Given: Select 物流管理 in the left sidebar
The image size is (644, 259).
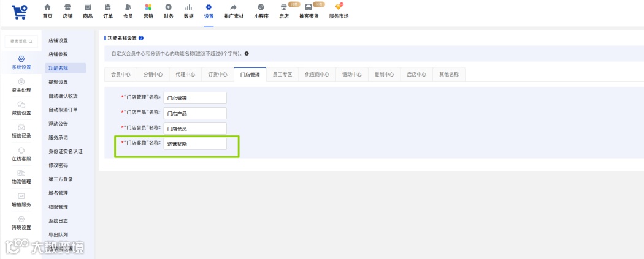Looking at the screenshot, I should pyautogui.click(x=21, y=178).
